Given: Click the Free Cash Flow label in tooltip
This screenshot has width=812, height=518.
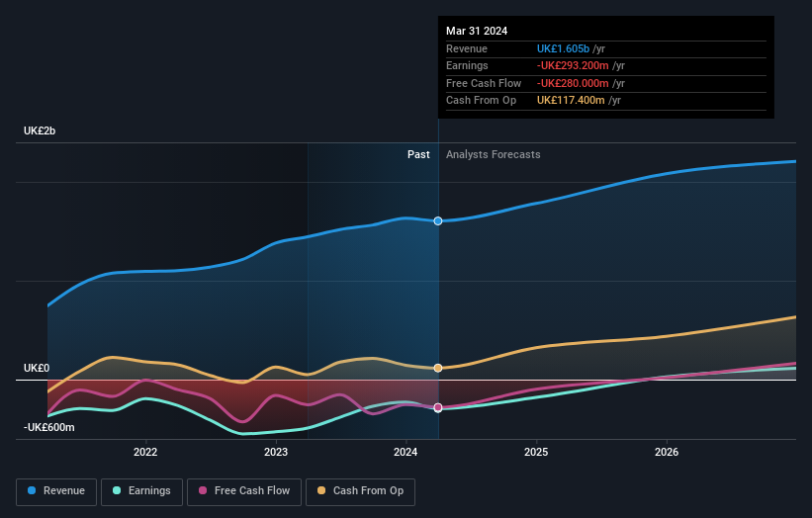Looking at the screenshot, I should tap(484, 83).
